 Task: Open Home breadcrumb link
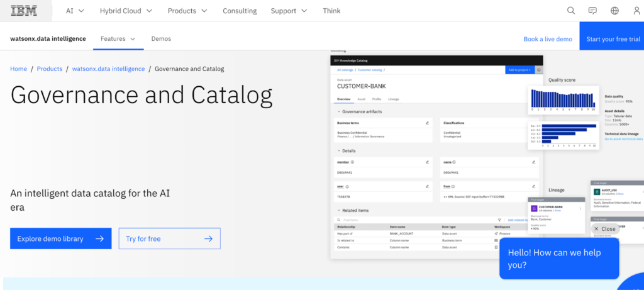[18, 69]
